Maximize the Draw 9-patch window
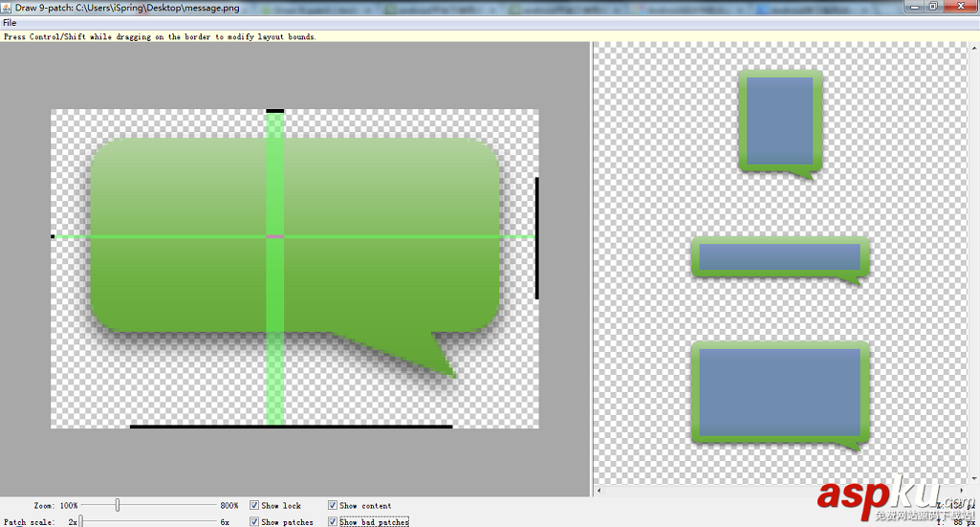Viewport: 980px width, 527px height. click(x=933, y=7)
